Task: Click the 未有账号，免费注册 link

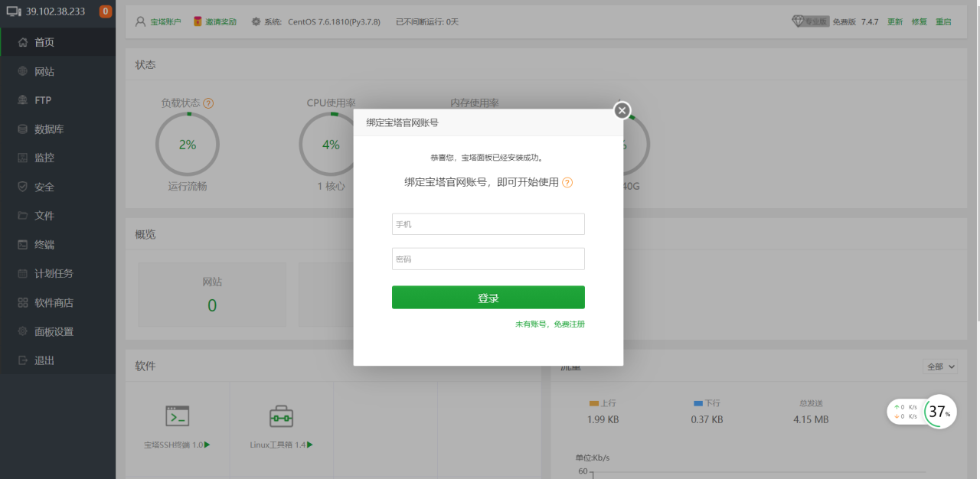Action: (550, 324)
